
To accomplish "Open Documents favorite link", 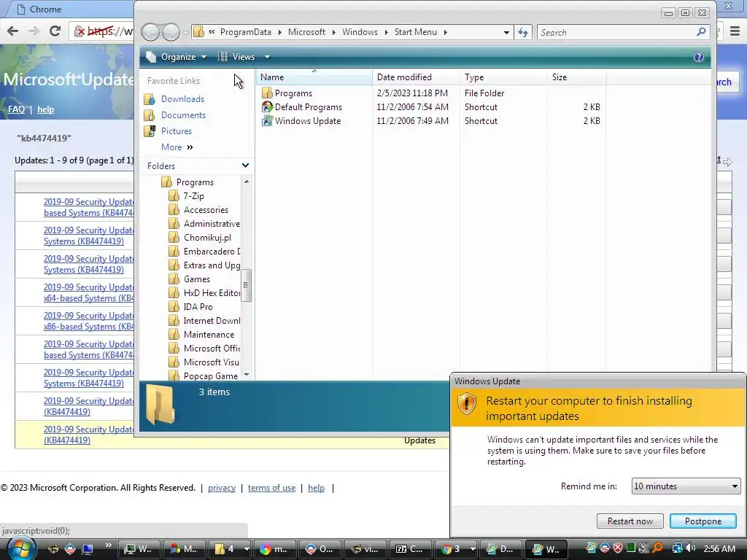I will coord(183,115).
